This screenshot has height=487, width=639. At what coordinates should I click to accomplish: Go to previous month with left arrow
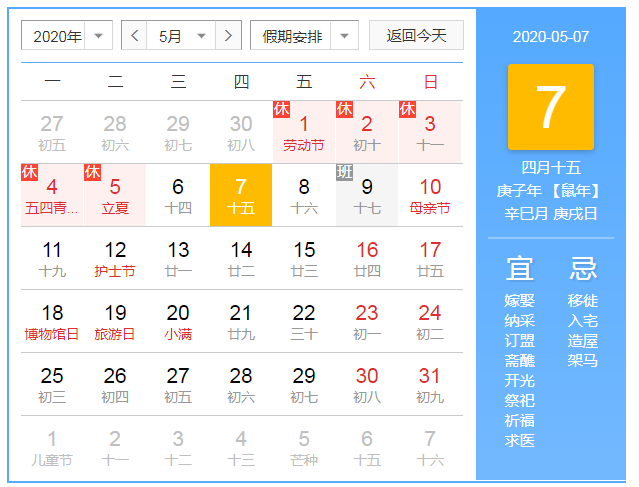coord(134,35)
